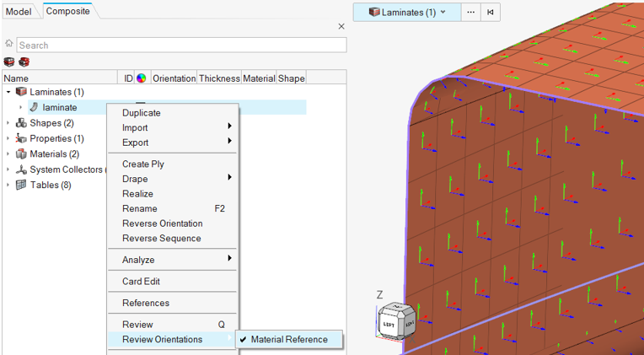Collapse the Laminates tree group
The width and height of the screenshot is (644, 355).
[x=8, y=92]
